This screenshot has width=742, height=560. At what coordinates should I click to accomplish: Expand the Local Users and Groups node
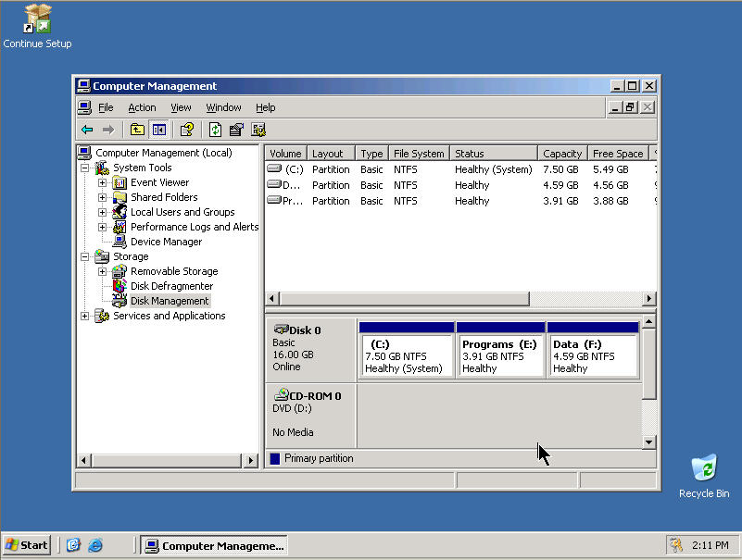pyautogui.click(x=102, y=212)
